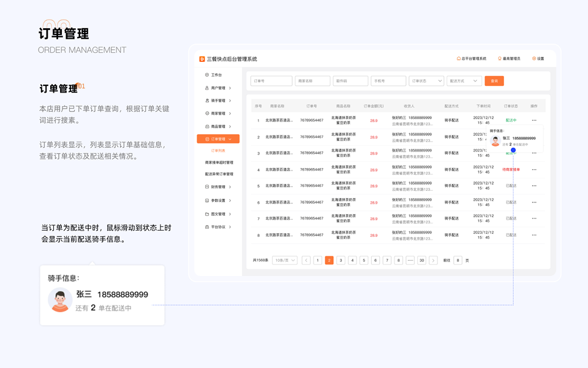The image size is (588, 368).
Task: Open the three-dot menu for order row 5
Action: pos(534,186)
